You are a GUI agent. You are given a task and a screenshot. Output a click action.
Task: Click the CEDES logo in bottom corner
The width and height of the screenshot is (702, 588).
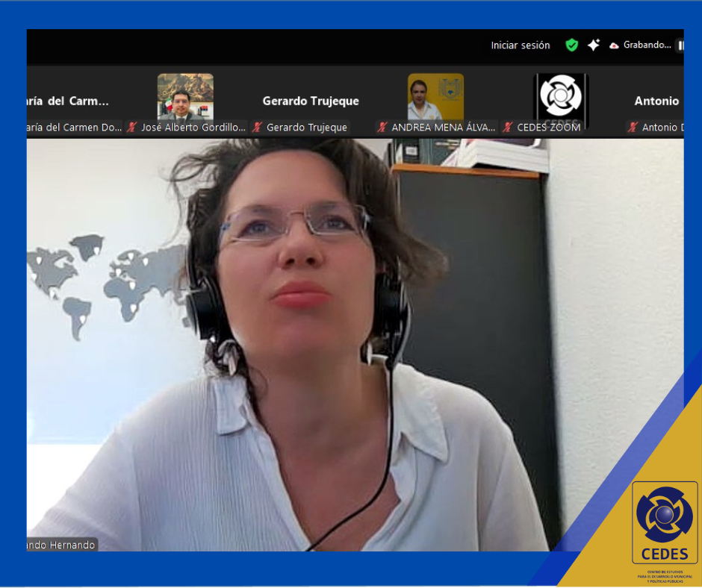[664, 522]
